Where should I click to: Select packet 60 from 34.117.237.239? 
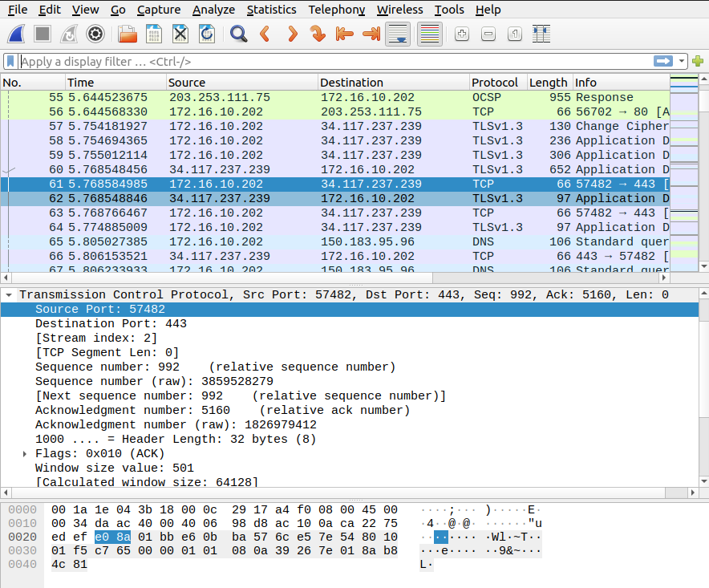point(335,169)
